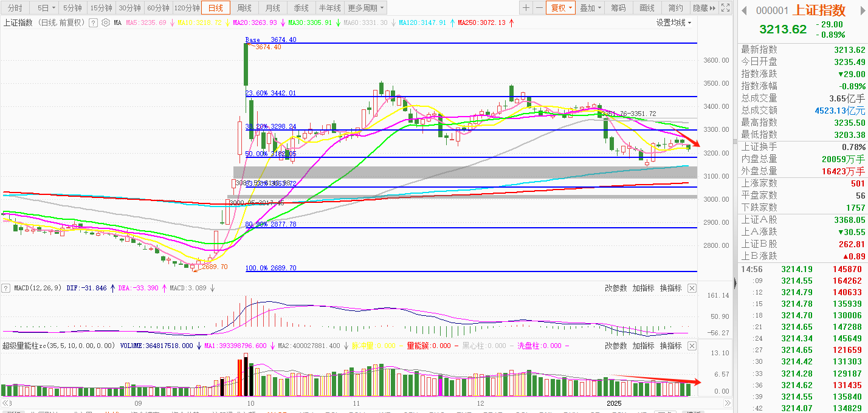Click the DIF:-31.846 value in MACD panel

[86, 288]
